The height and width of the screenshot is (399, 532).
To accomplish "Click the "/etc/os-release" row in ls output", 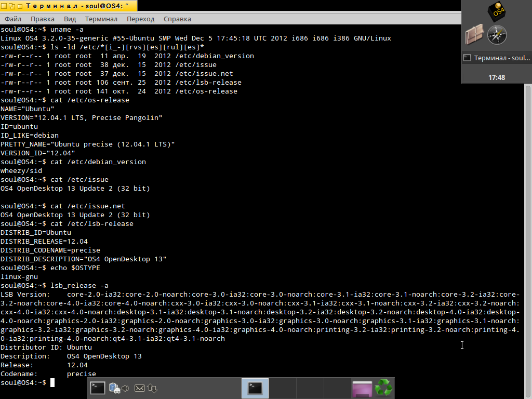I will [x=119, y=91].
